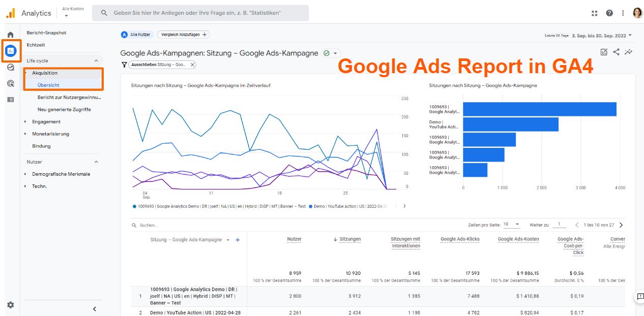644x316 pixels.
Task: Open the Explore section icon
Action: 10,67
